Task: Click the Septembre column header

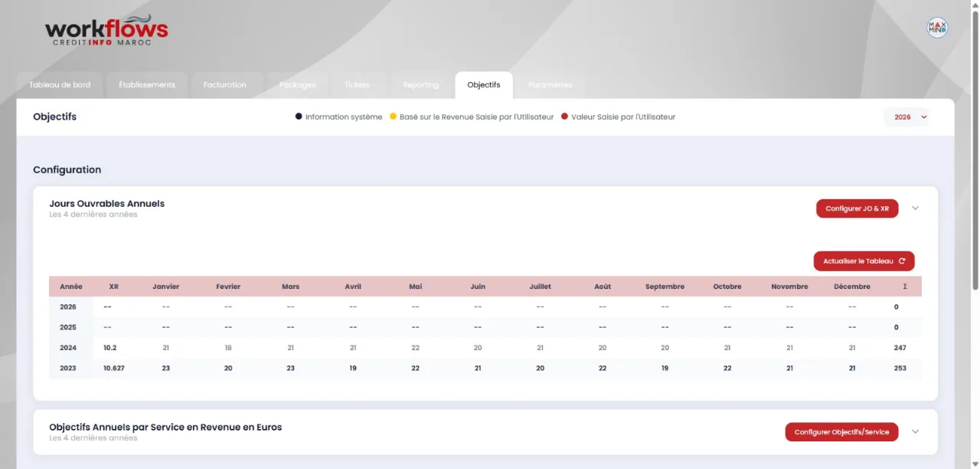Action: point(665,287)
